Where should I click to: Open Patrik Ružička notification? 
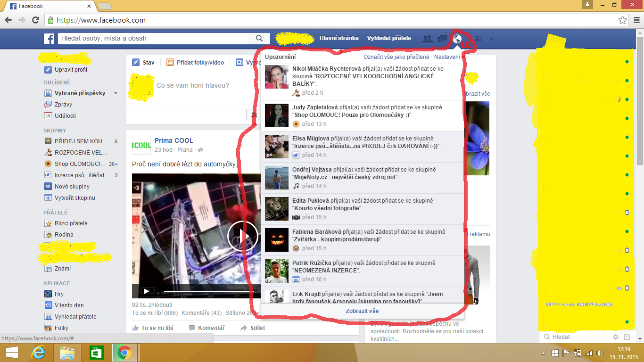(x=362, y=271)
